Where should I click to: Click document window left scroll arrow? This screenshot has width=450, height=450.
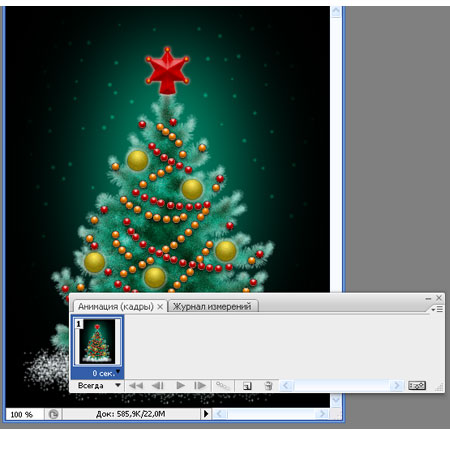pyautogui.click(x=220, y=414)
